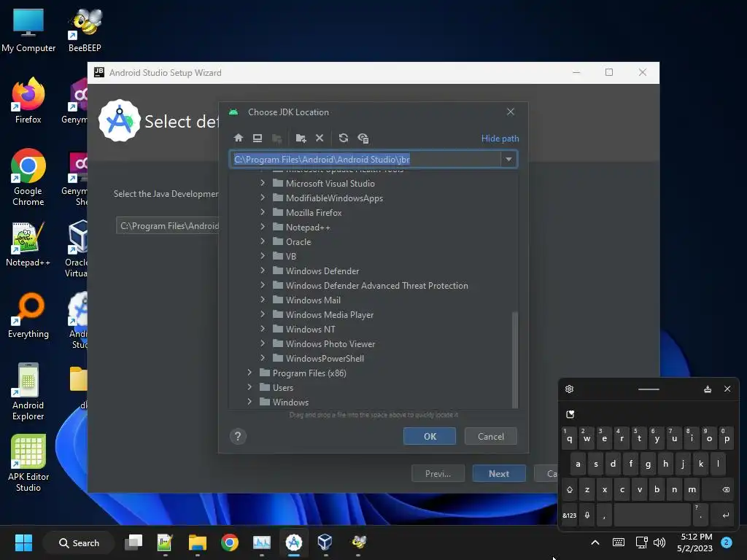Open File Explorer from the taskbar
The width and height of the screenshot is (747, 560).
pos(197,542)
